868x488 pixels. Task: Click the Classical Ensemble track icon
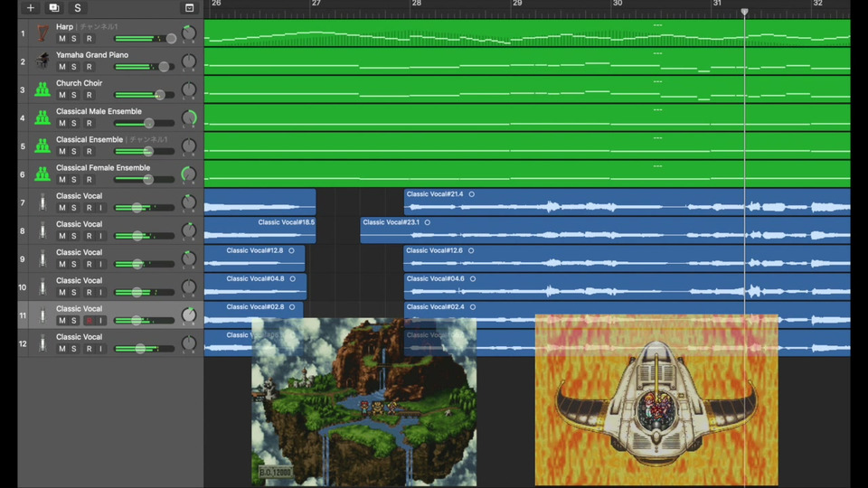(x=42, y=145)
